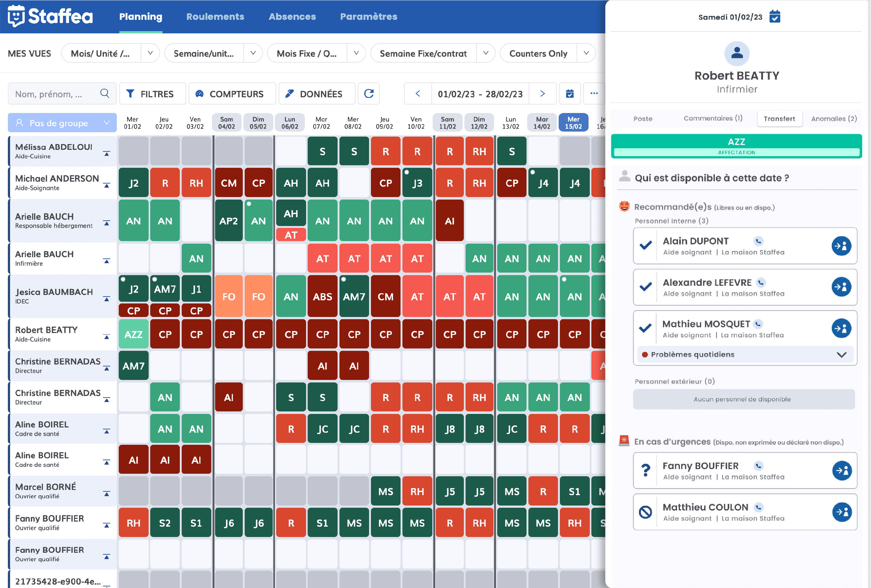
Task: Click the search magnifier in the name field
Action: [x=105, y=94]
